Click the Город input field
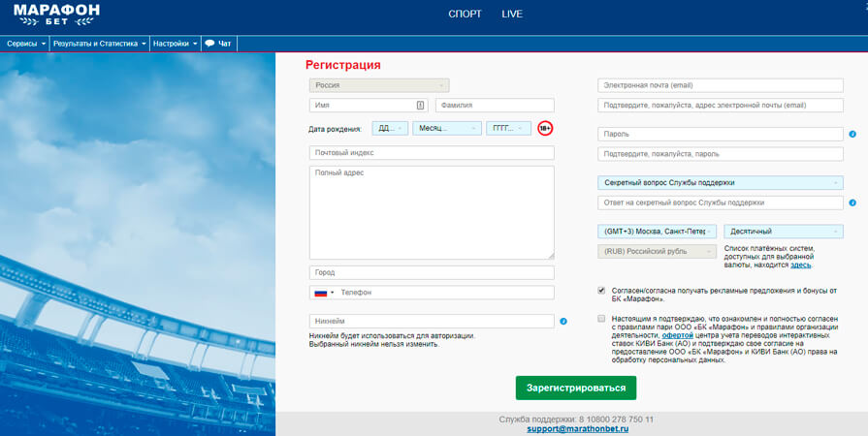 click(432, 273)
